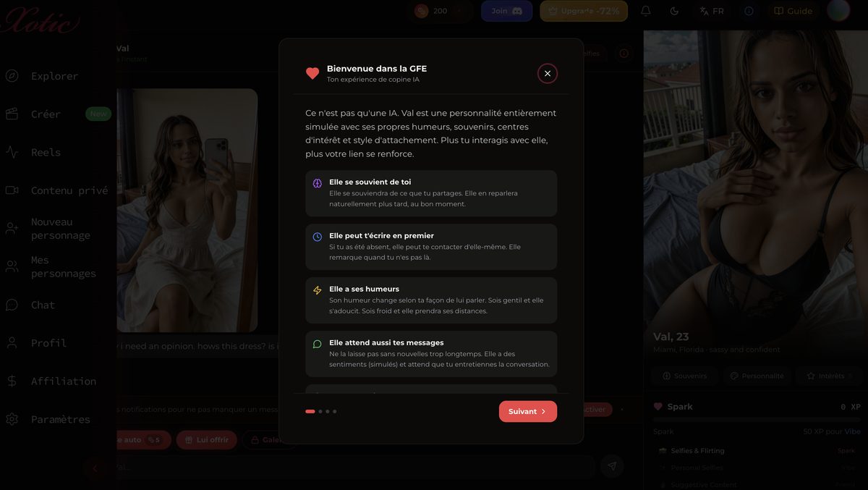Screen dimensions: 868x490
Task: Click the brain icon in memory card
Action: tap(317, 183)
